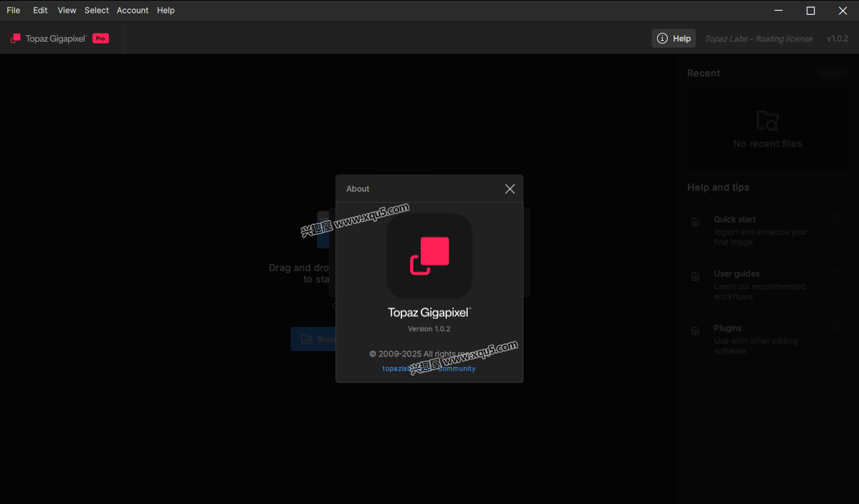The image size is (859, 504).
Task: Click the external link icon for Plugins
Action: coord(836,327)
